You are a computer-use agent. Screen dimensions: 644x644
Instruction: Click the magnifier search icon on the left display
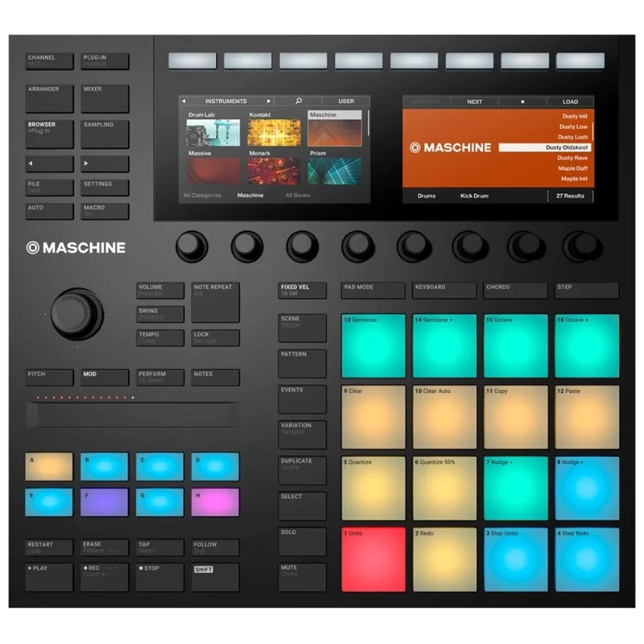coord(299,101)
